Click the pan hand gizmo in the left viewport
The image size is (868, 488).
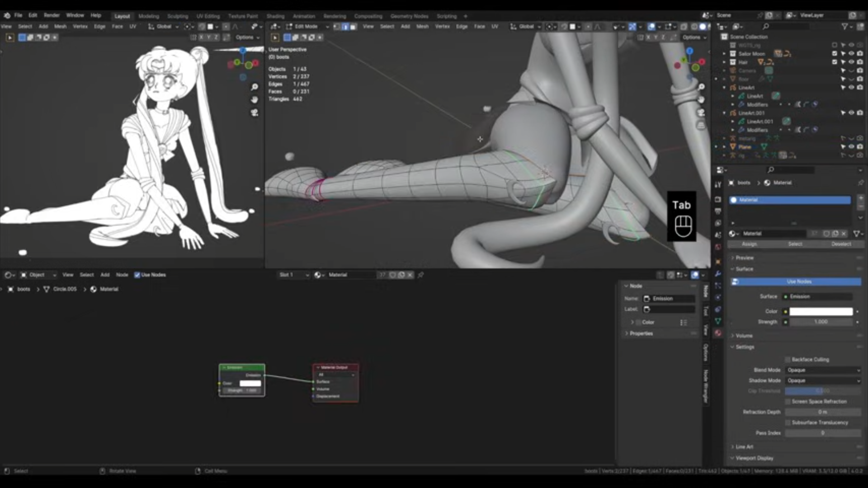coord(255,99)
